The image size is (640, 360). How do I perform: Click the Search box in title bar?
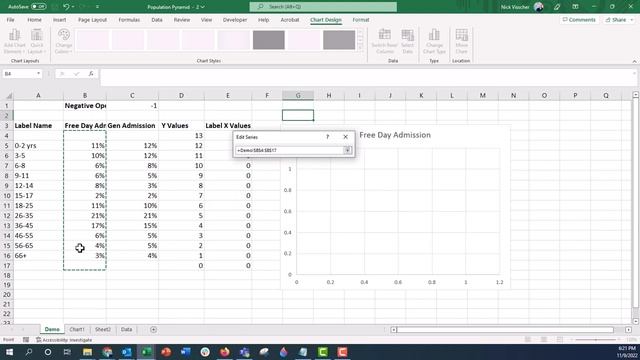(x=323, y=7)
